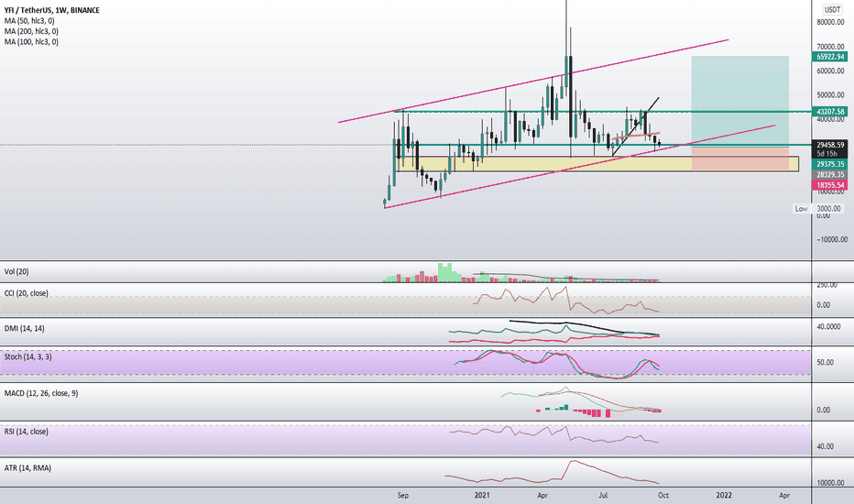The width and height of the screenshot is (854, 504).
Task: Click the green take-profit zone of long position
Action: 739,102
